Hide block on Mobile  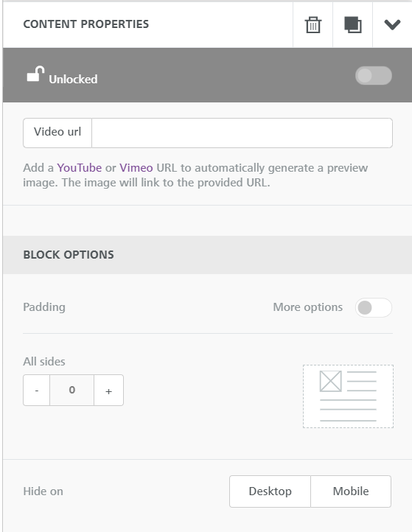coord(351,491)
